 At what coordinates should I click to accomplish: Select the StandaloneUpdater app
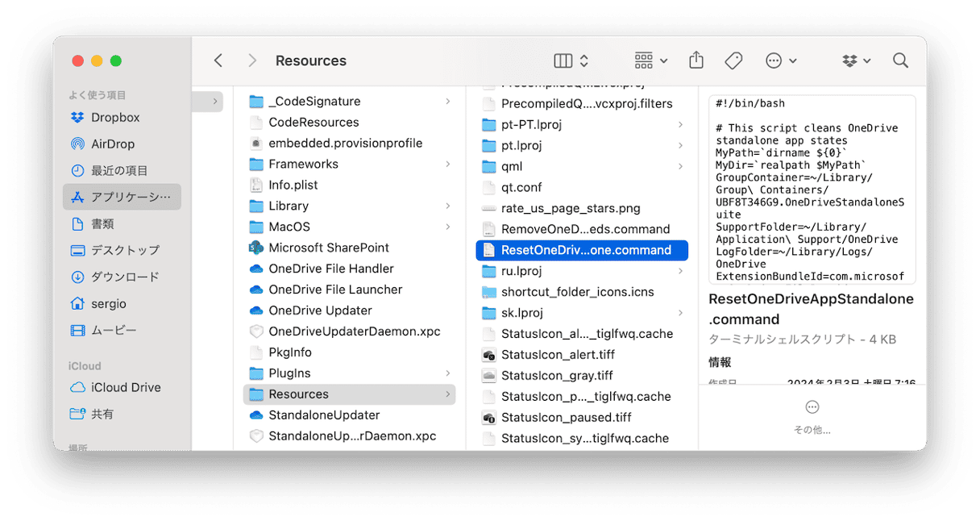pos(349,415)
